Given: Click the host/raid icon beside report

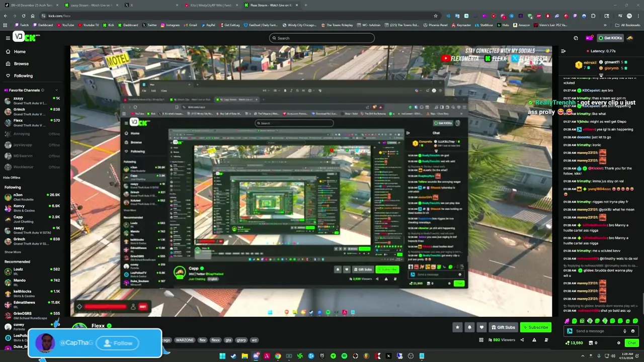Looking at the screenshot, I should (x=546, y=340).
